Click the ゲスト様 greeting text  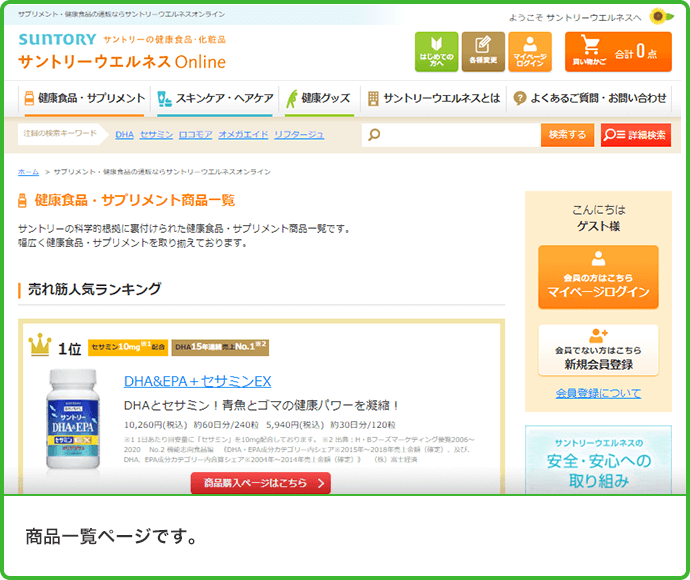[x=598, y=226]
